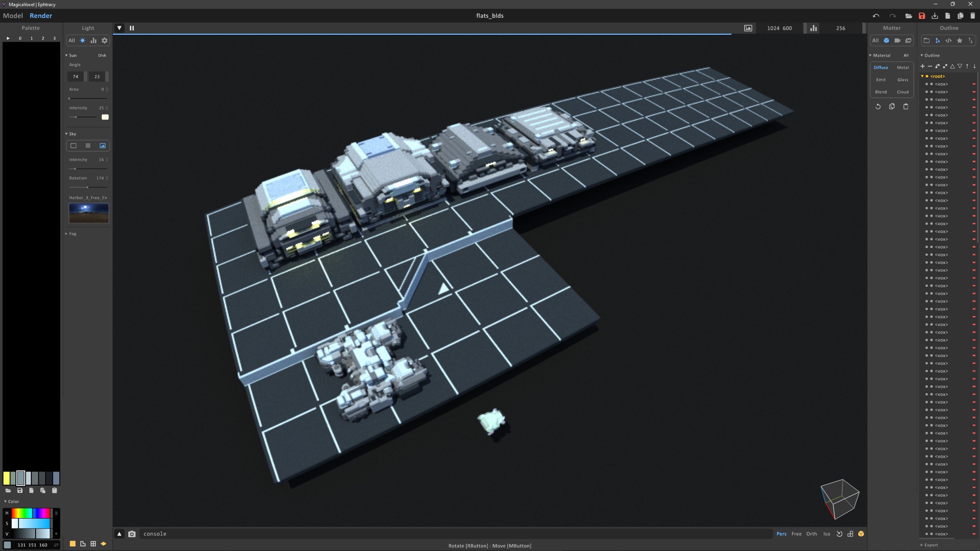Expand the Export section

click(x=922, y=545)
